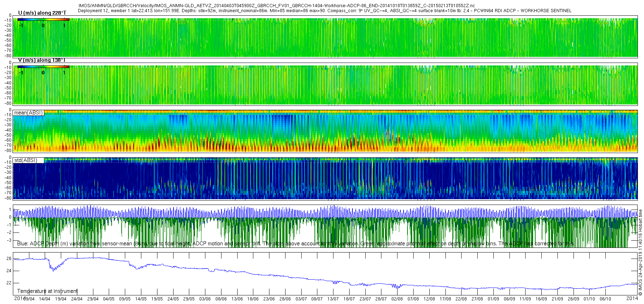Click the 'Blue: ADCP Depth (m) variation' caption
This screenshot has height=304, width=644.
(x=295, y=244)
